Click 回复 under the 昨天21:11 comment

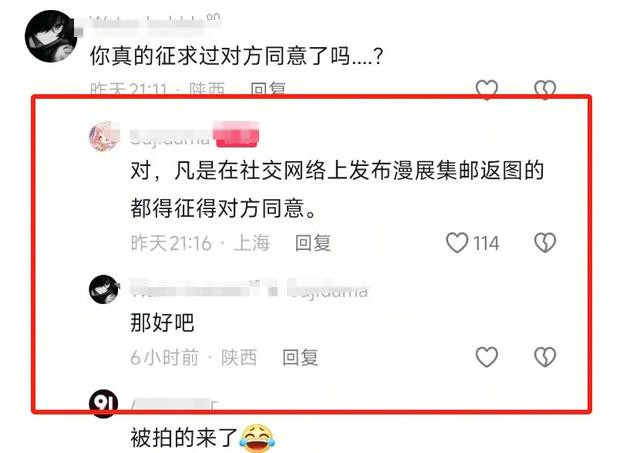(x=268, y=89)
